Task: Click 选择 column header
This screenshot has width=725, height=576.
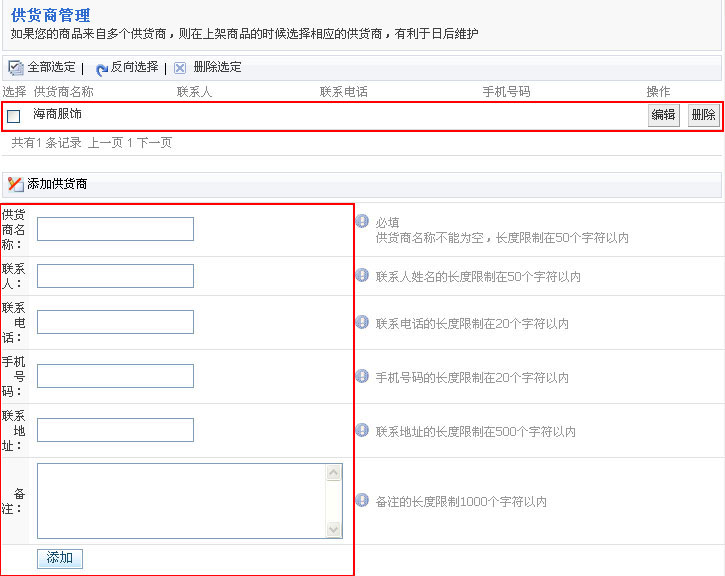Action: click(x=14, y=92)
